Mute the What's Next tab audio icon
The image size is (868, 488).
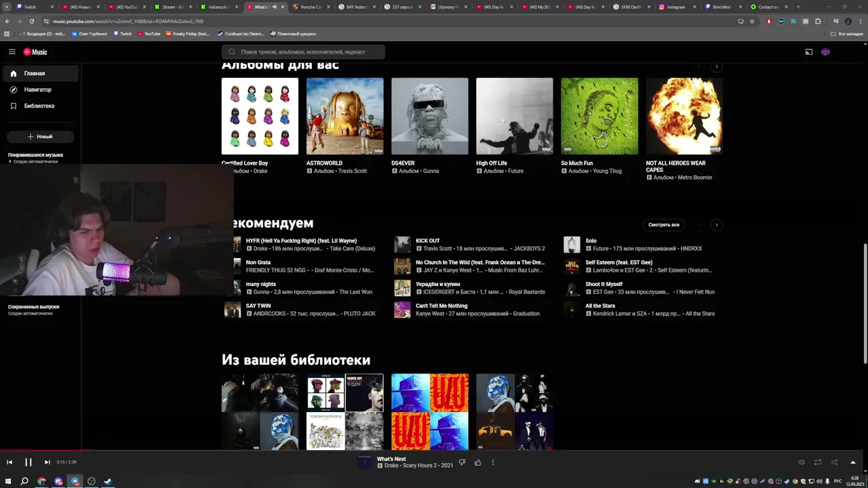pos(275,7)
